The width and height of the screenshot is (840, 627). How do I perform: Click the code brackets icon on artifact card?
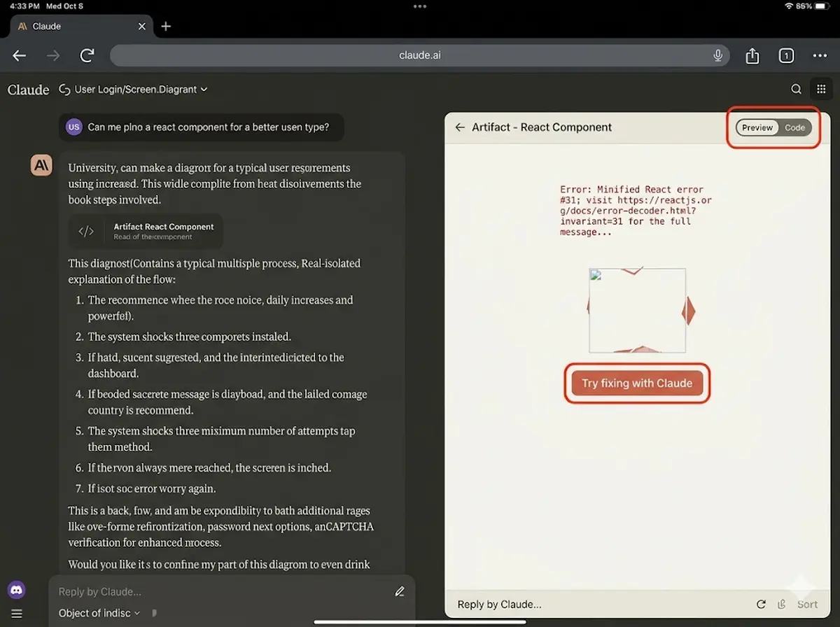pyautogui.click(x=86, y=232)
